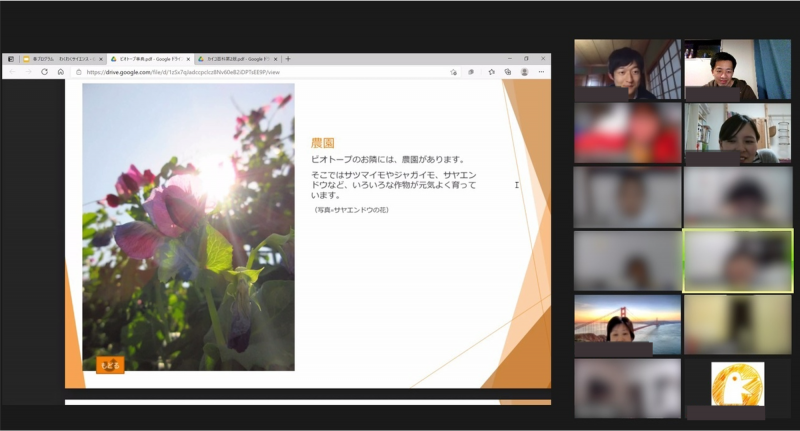This screenshot has height=431, width=800.
Task: Select the Golden Gate Bridge background participant
Action: point(628,325)
